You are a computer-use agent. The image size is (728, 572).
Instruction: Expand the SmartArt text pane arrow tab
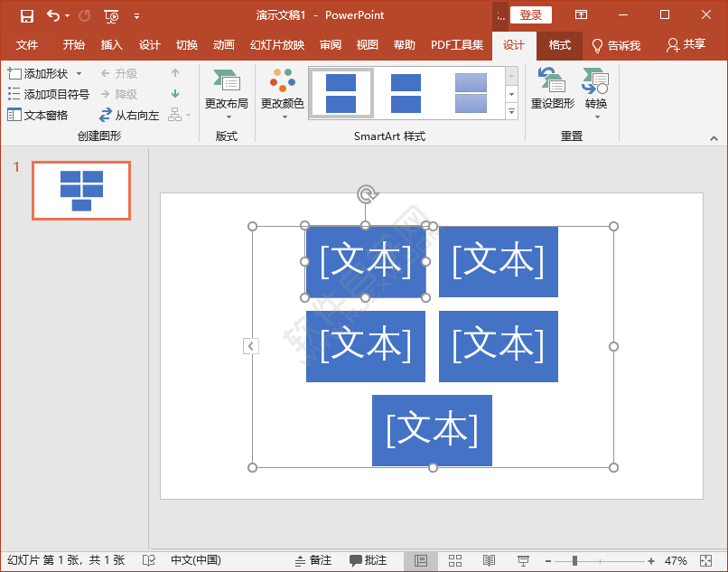pos(251,346)
